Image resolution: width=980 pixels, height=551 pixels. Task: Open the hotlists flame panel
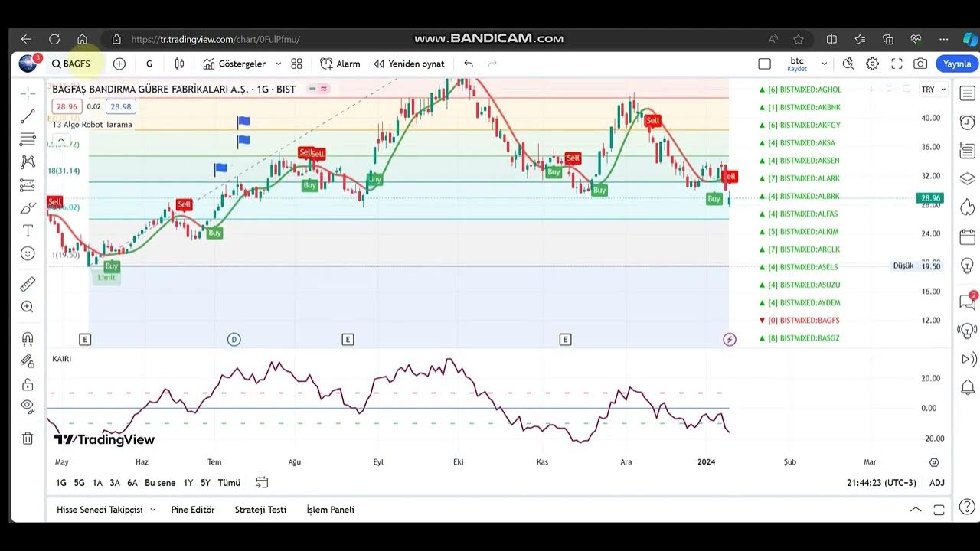point(967,207)
